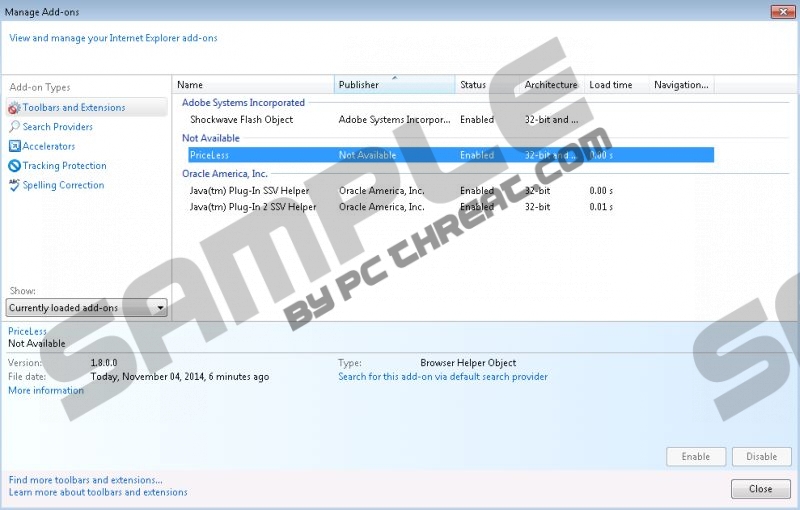Click the Load time column header
This screenshot has width=800, height=510.
(x=611, y=85)
